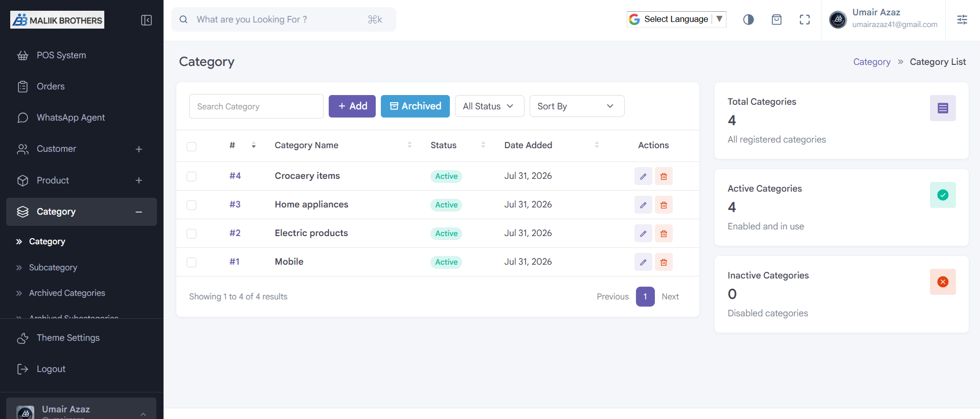Check the Electric products row checkbox
This screenshot has height=419, width=980.
(192, 234)
